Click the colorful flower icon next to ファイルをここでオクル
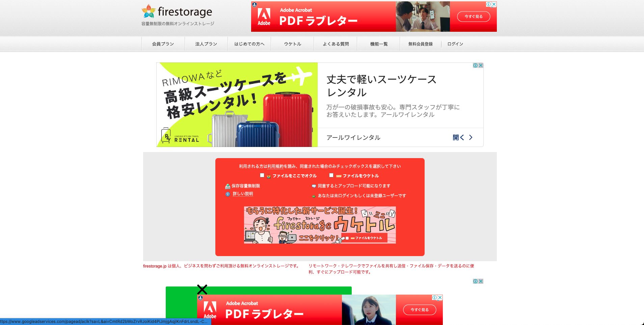This screenshot has height=325, width=644. (268, 175)
